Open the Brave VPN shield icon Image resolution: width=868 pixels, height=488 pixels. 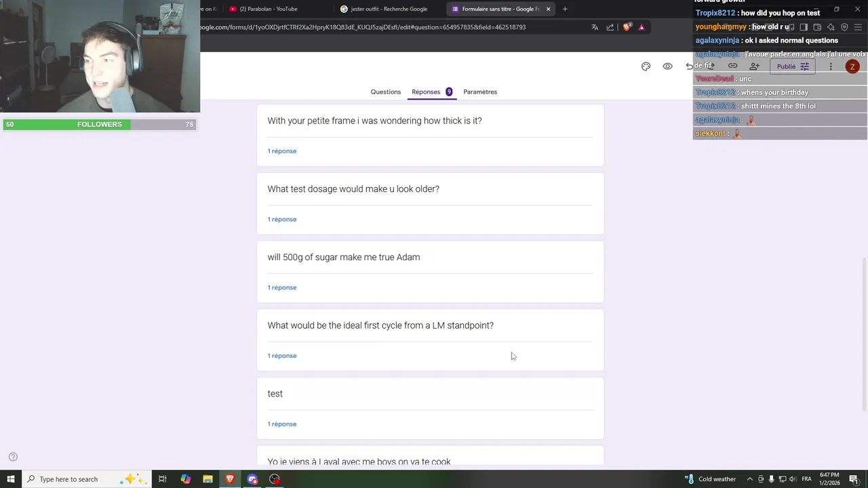pos(844,27)
